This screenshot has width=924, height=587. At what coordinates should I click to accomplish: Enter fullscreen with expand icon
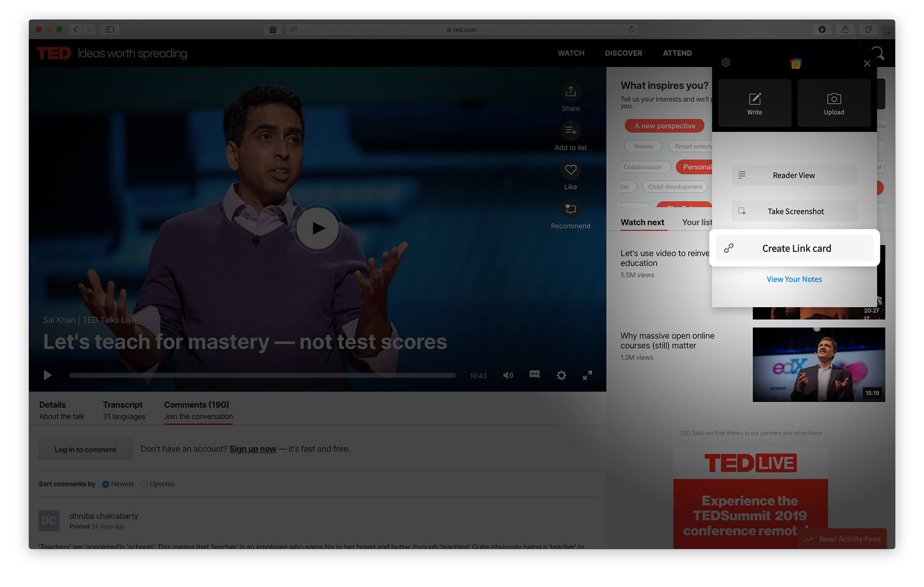pos(588,375)
